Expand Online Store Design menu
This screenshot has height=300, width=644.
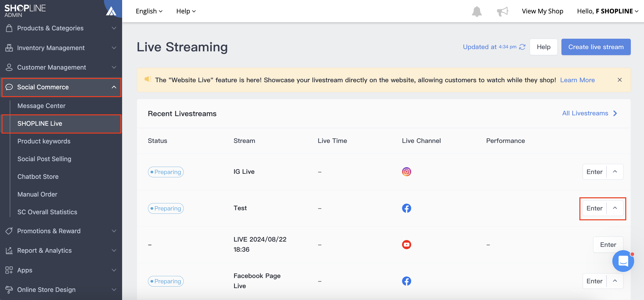pos(114,290)
